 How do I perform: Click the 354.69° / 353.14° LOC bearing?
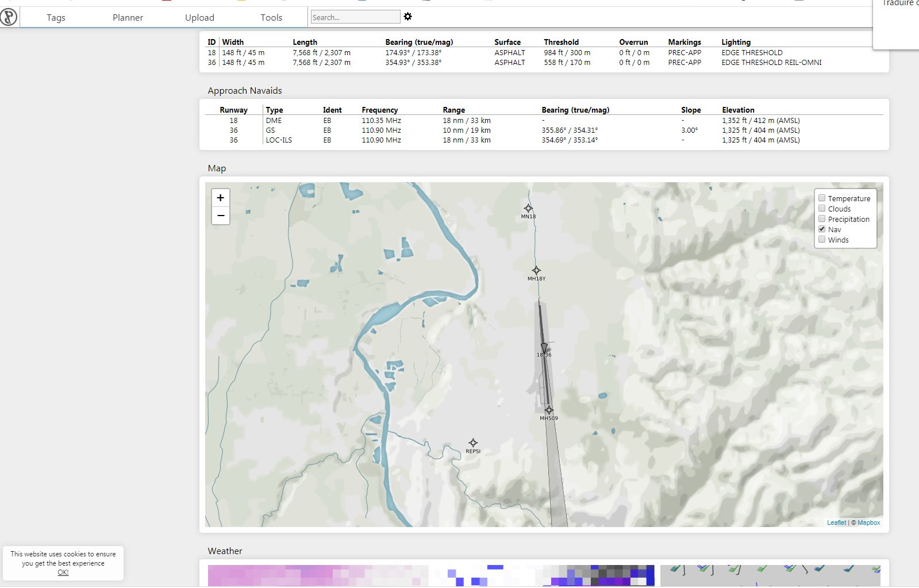coord(570,140)
